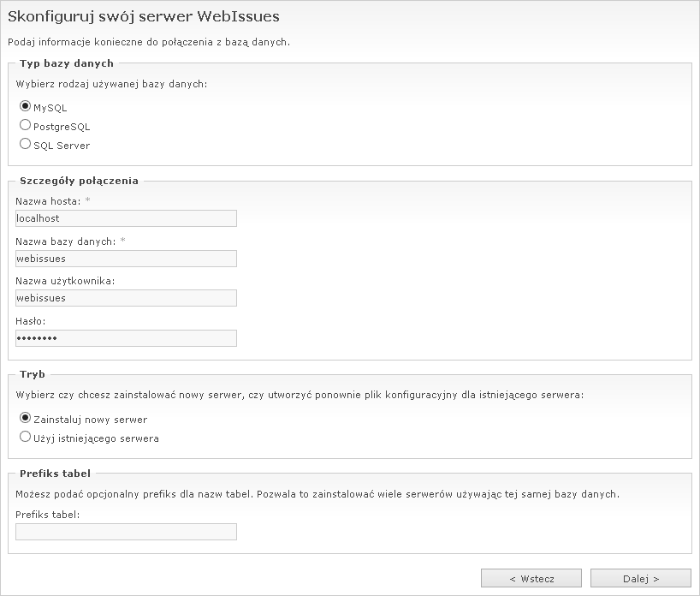Click the Nazwa hosta field label
700x596 pixels.
(x=48, y=201)
